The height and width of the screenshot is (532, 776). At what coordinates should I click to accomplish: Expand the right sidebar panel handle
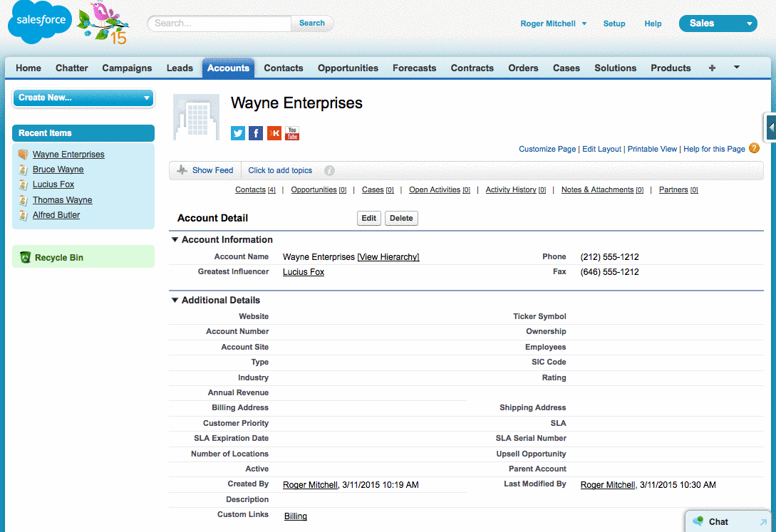coord(770,127)
